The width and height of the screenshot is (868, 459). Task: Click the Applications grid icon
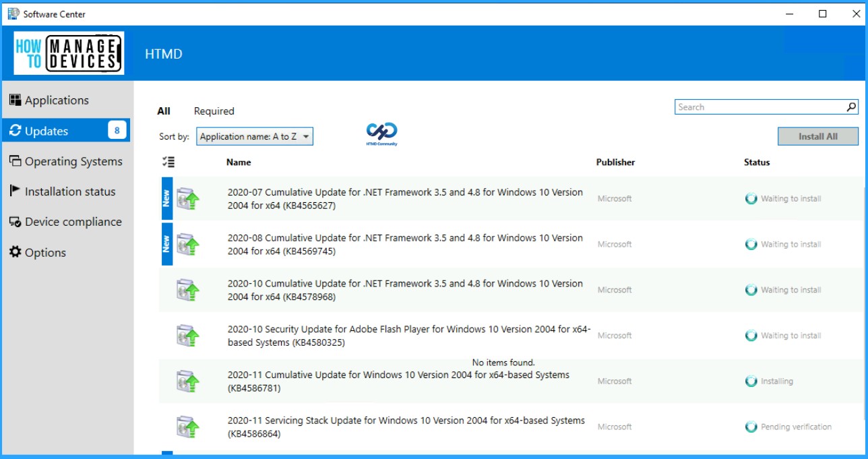tap(15, 100)
